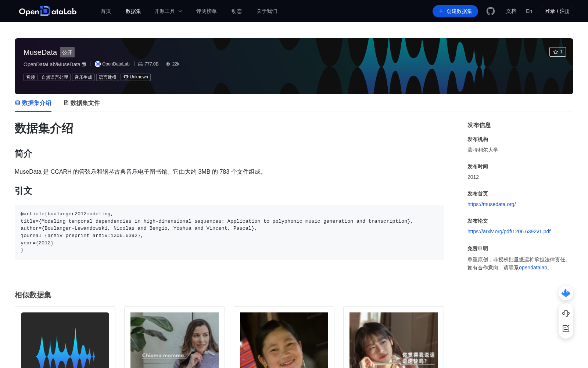
Task: Open similar dataset with smiling woman thumbnail
Action: pyautogui.click(x=284, y=340)
